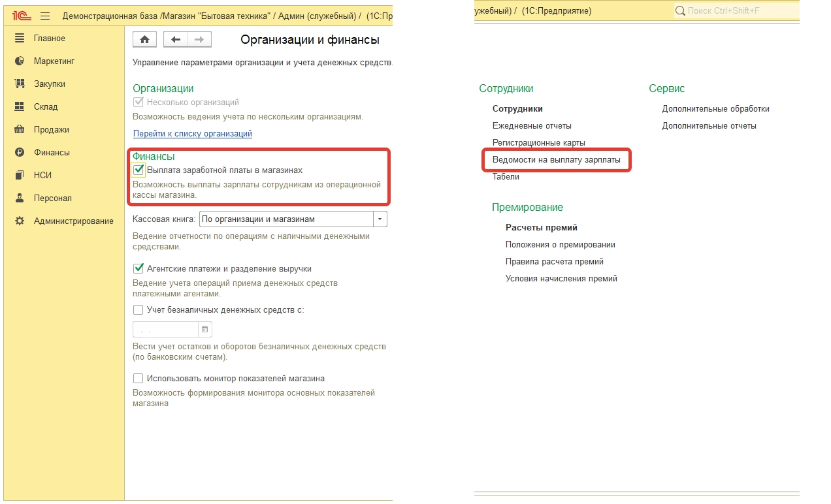Click the Финансы ruble coin icon
This screenshot has height=504, width=831.
tap(20, 153)
